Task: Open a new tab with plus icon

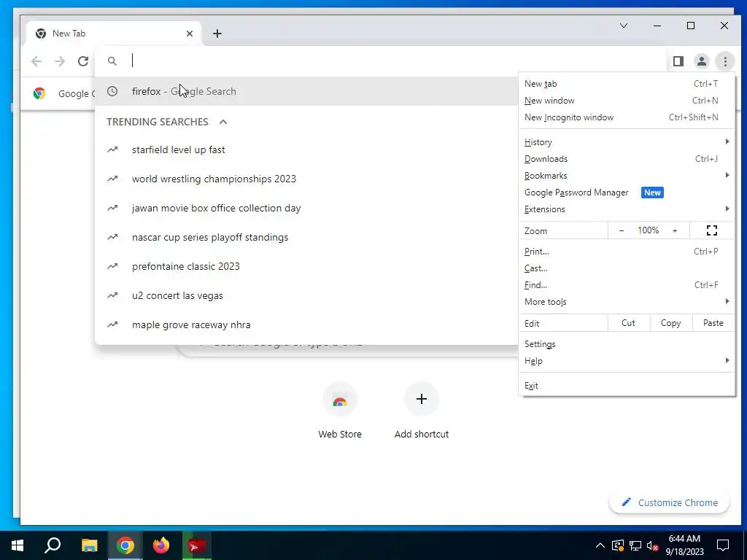Action: pyautogui.click(x=217, y=34)
